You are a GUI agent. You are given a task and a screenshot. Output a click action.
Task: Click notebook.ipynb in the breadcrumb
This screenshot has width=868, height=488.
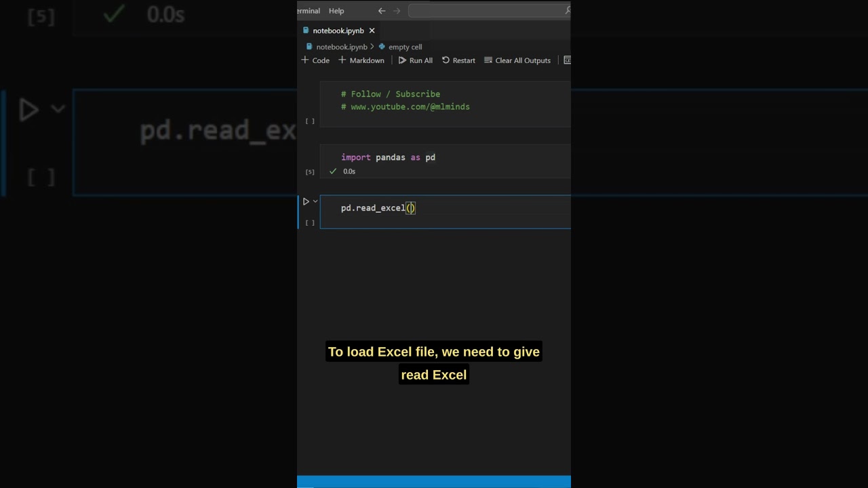click(342, 47)
